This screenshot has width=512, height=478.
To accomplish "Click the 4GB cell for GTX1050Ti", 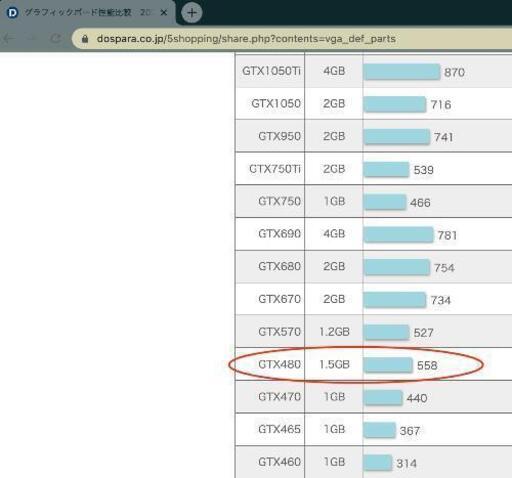I will coord(334,71).
